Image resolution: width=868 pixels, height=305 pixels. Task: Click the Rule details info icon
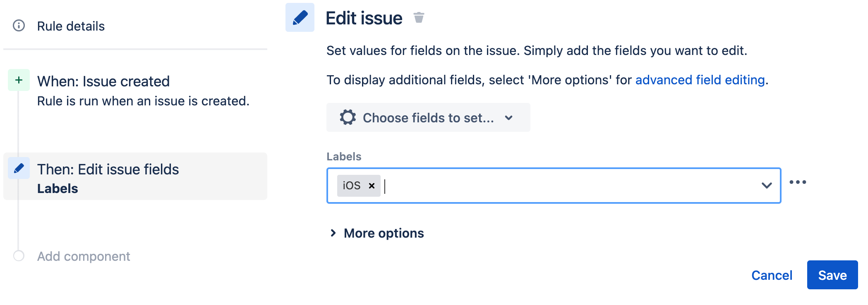pyautogui.click(x=19, y=26)
